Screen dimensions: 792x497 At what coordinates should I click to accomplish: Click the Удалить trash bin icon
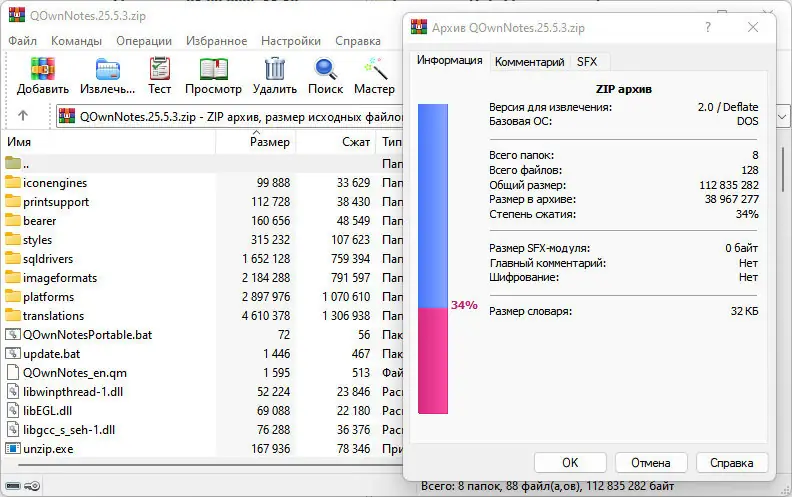tap(275, 69)
